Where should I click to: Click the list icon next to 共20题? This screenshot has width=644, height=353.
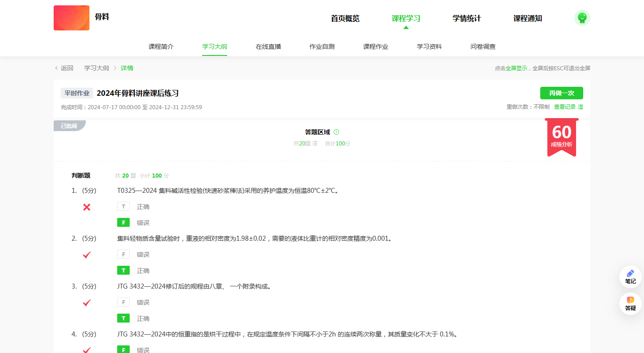click(x=315, y=144)
